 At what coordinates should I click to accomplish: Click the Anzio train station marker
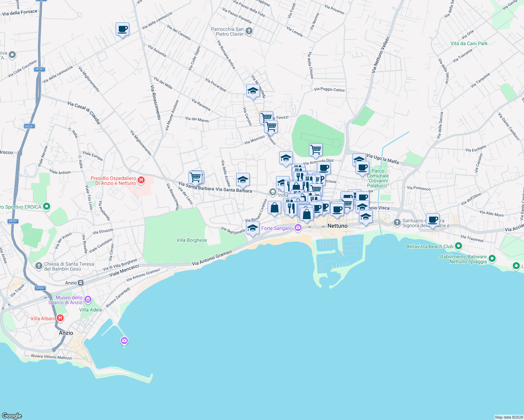pyautogui.click(x=81, y=282)
